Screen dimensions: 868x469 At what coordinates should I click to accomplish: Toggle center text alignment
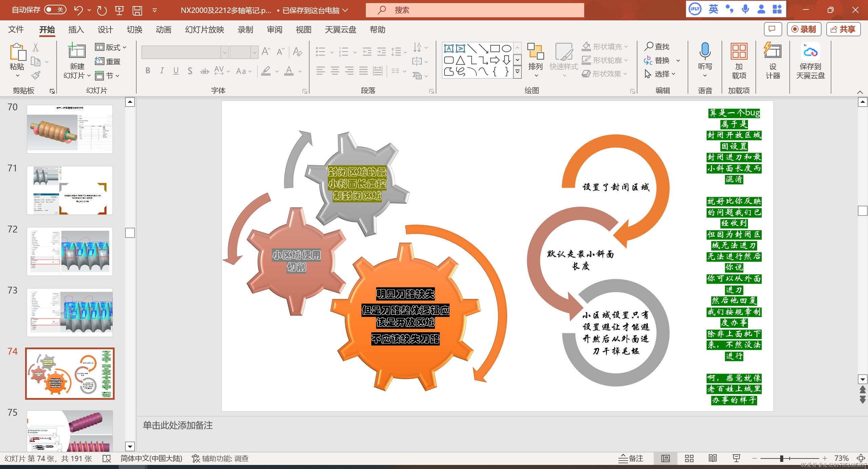[x=335, y=71]
